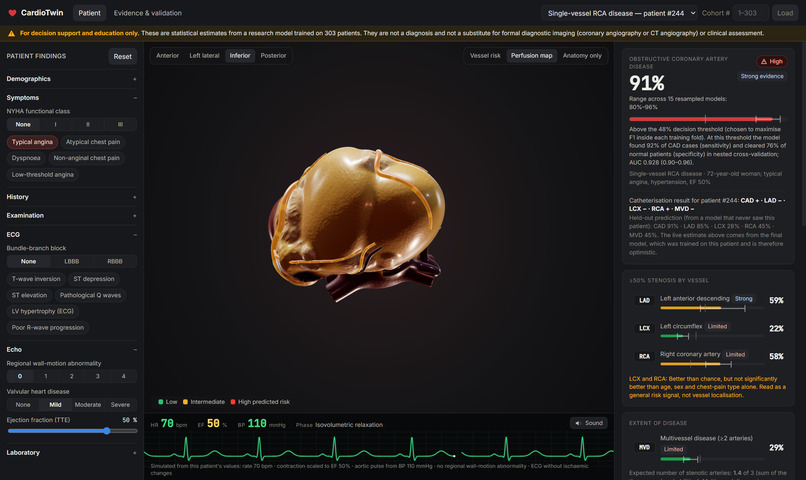Toggle the T-wave inversion chip
This screenshot has width=806, height=480.
36,279
